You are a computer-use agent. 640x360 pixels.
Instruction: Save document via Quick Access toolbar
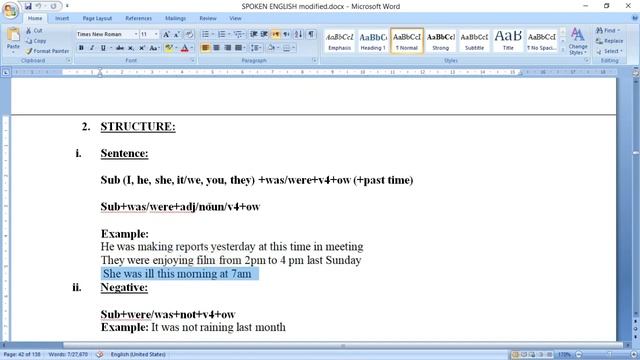[28, 6]
